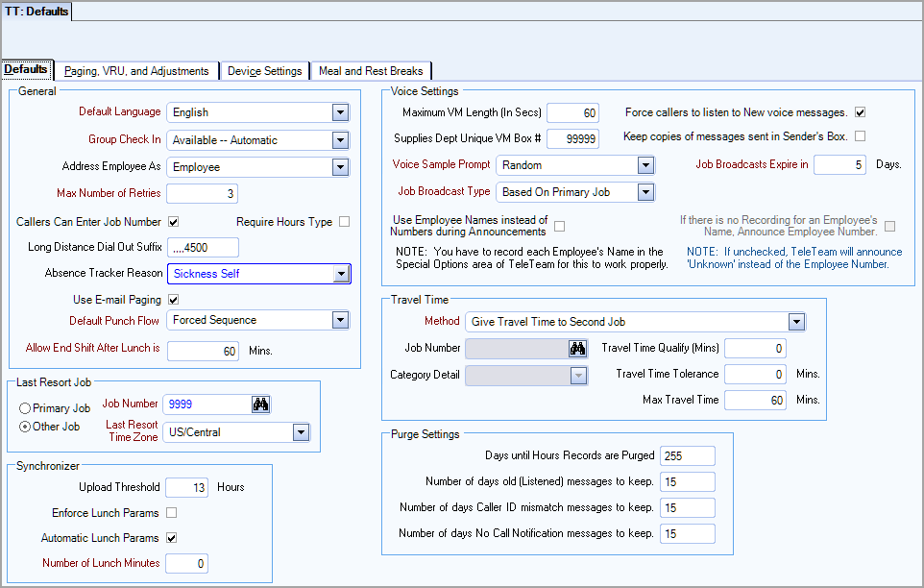The width and height of the screenshot is (924, 588).
Task: Open the Last Resort Time Zone dropdown
Action: [302, 432]
